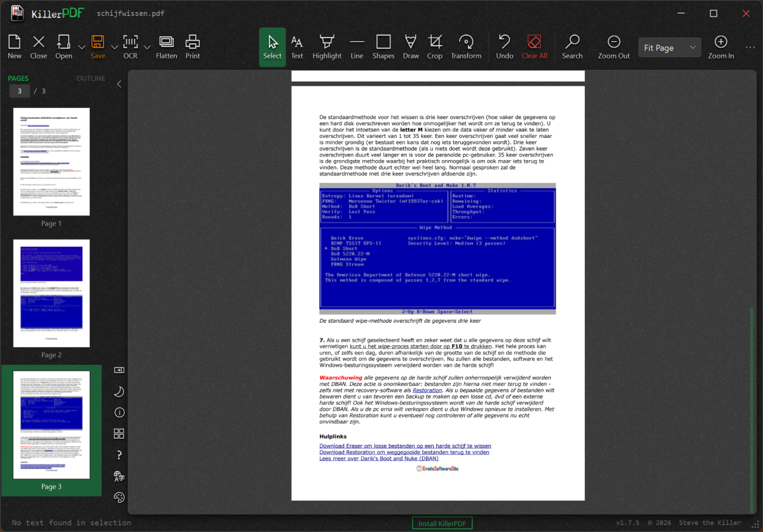Select the Shapes tool
Image resolution: width=763 pixels, height=532 pixels.
(x=383, y=48)
